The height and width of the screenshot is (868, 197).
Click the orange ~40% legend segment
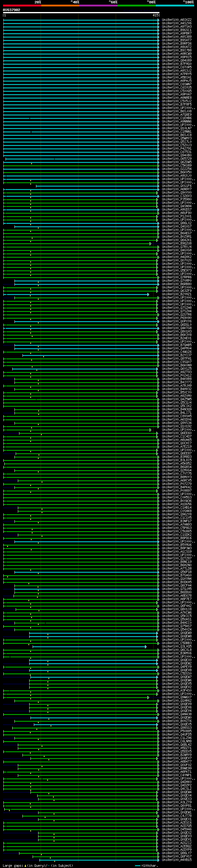coord(60,6)
